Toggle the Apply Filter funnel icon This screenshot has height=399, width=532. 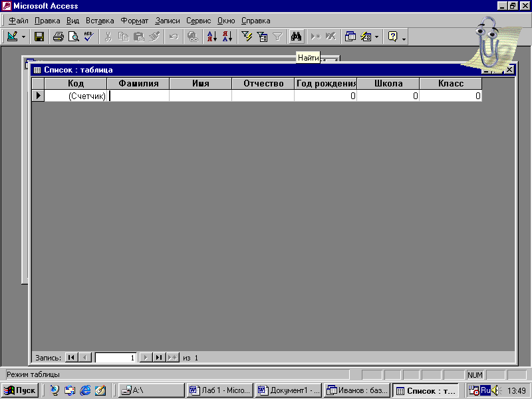pyautogui.click(x=277, y=37)
